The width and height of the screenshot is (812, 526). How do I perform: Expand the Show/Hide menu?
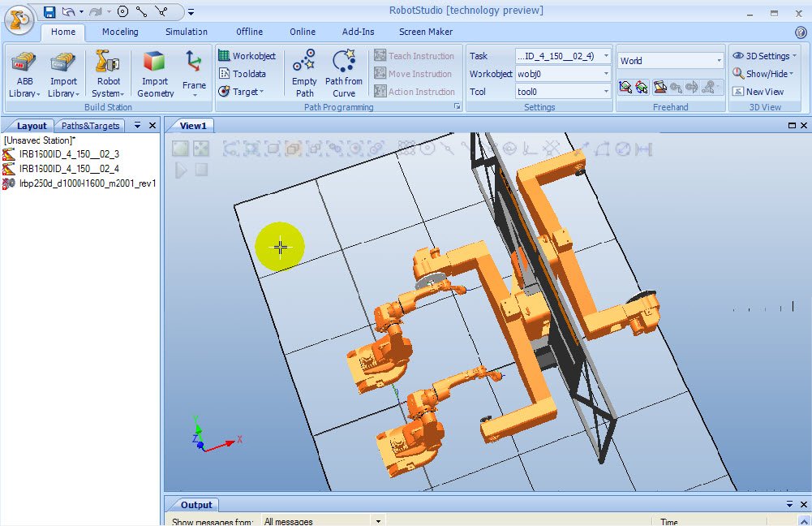click(x=763, y=74)
